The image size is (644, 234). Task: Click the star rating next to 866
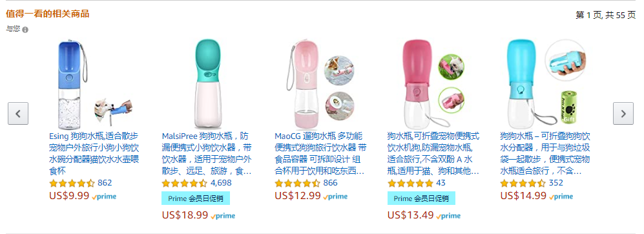pyautogui.click(x=297, y=183)
